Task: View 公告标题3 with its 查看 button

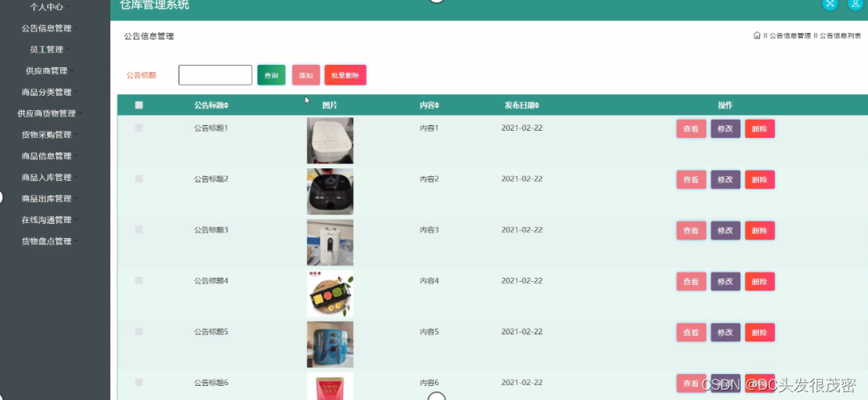Action: 691,230
